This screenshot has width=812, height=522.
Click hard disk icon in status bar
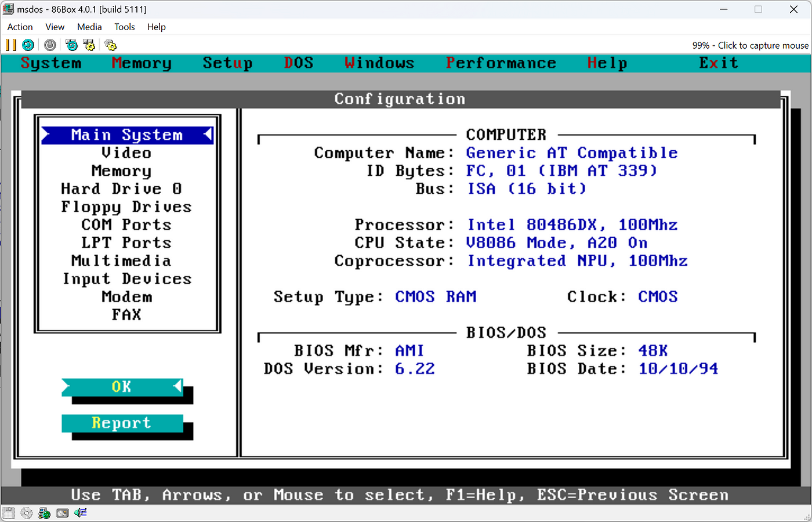click(x=62, y=513)
